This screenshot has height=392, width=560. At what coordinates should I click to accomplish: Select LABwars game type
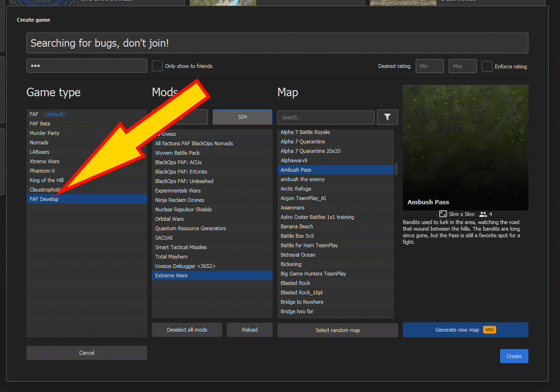coord(87,152)
